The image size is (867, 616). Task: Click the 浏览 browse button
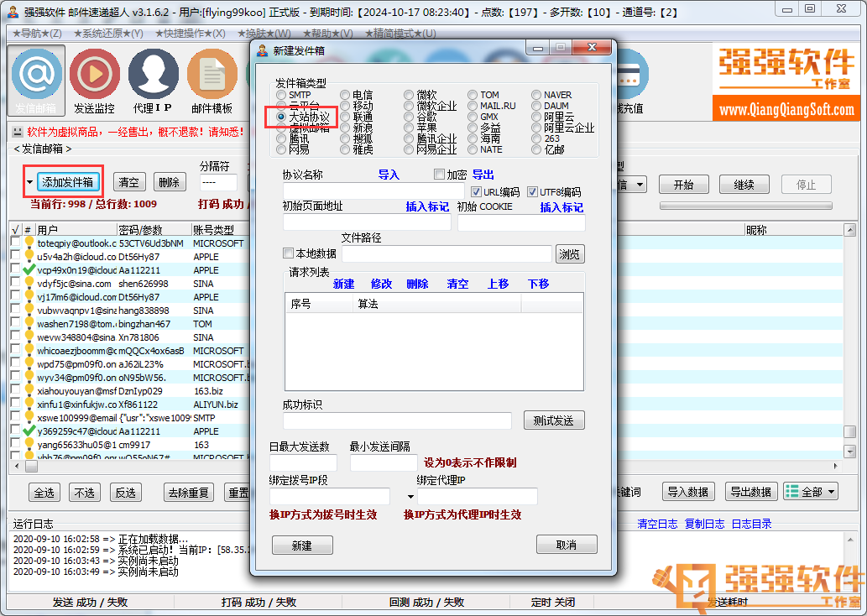click(570, 254)
